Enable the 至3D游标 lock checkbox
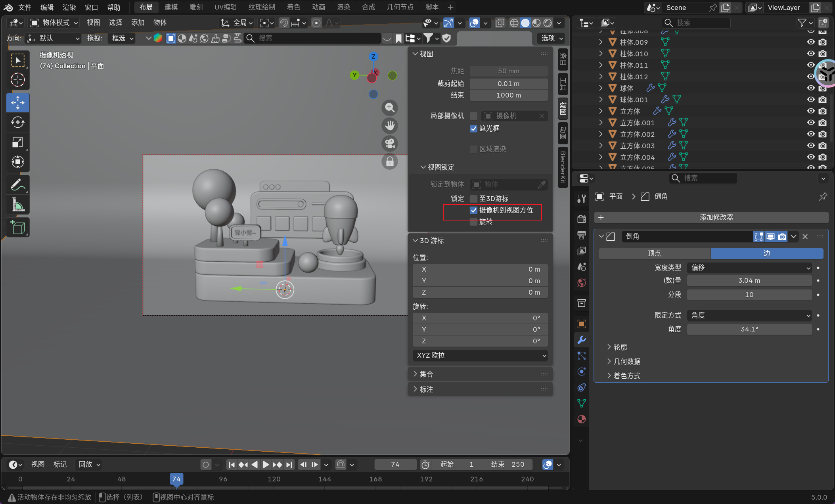Image resolution: width=835 pixels, height=504 pixels. (x=473, y=199)
